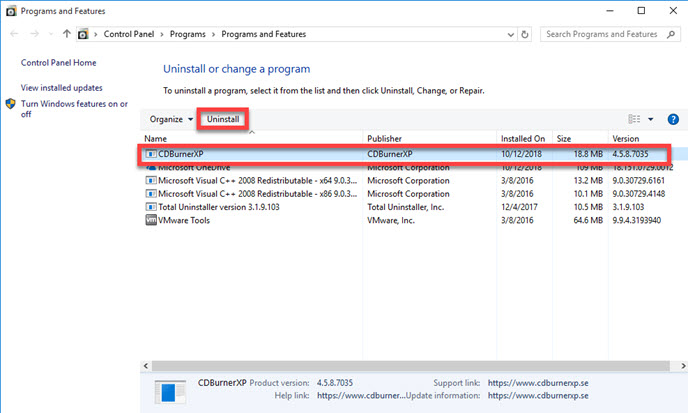
Task: Open support link in details pane
Action: tap(538, 383)
